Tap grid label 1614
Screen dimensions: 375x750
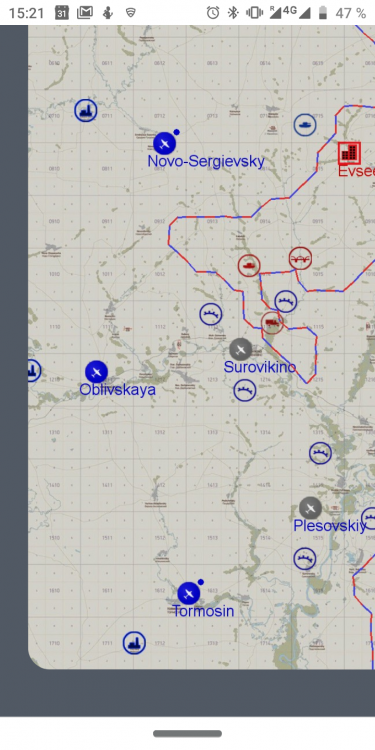click(265, 591)
